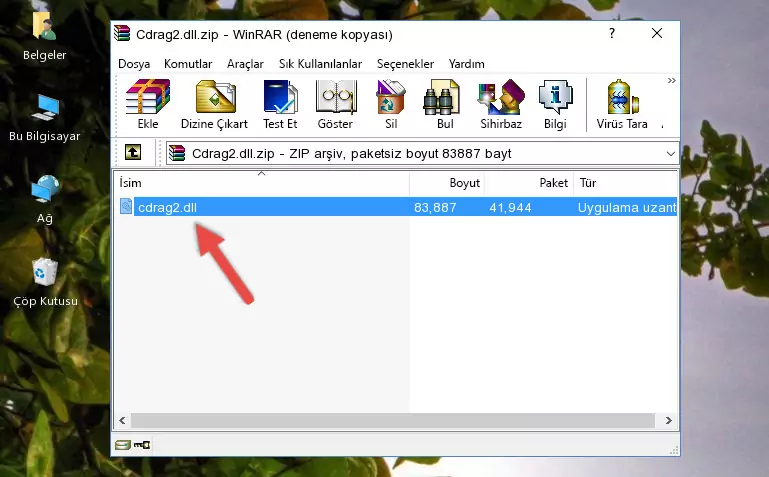Click the horizontal scrollbar track
The width and height of the screenshot is (769, 477).
click(x=393, y=420)
